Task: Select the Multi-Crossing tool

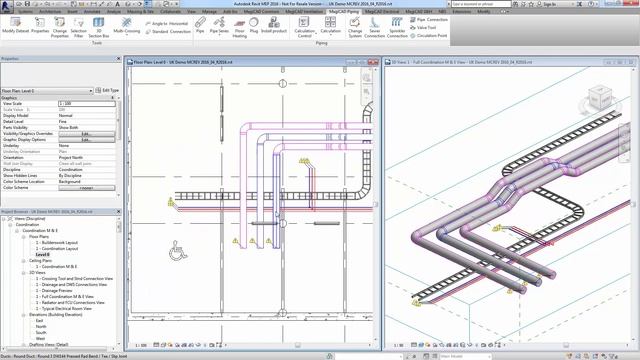Action: (x=127, y=25)
